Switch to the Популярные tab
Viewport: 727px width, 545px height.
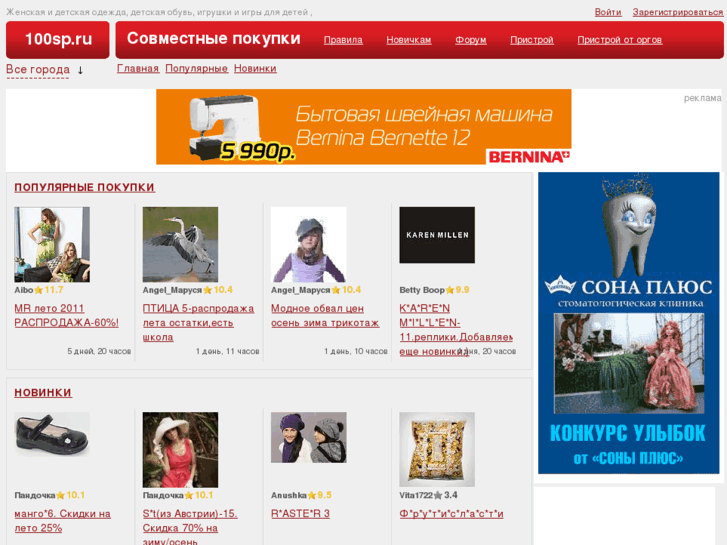pyautogui.click(x=197, y=69)
